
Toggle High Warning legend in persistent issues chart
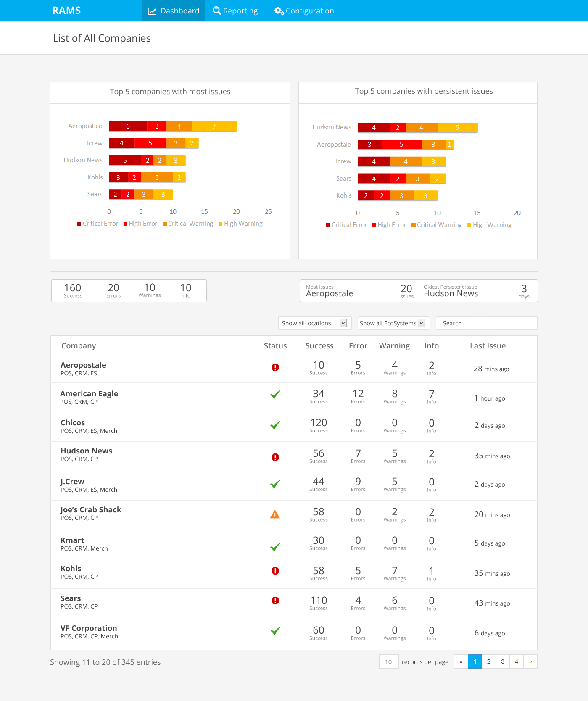(x=489, y=225)
